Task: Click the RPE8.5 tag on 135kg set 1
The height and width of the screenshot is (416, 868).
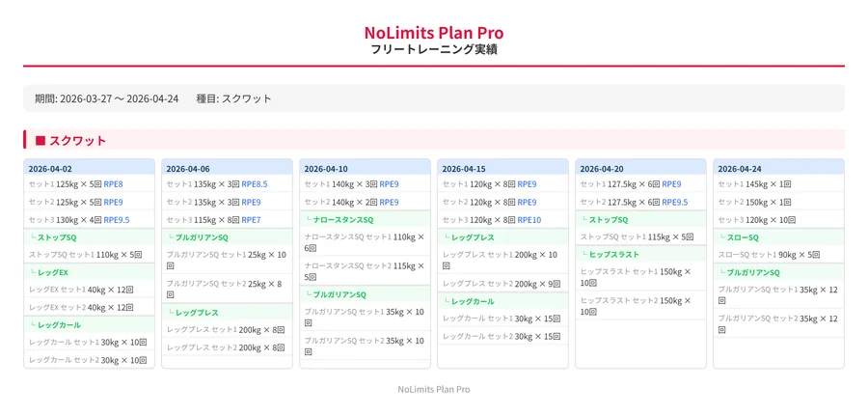Action: tap(255, 184)
